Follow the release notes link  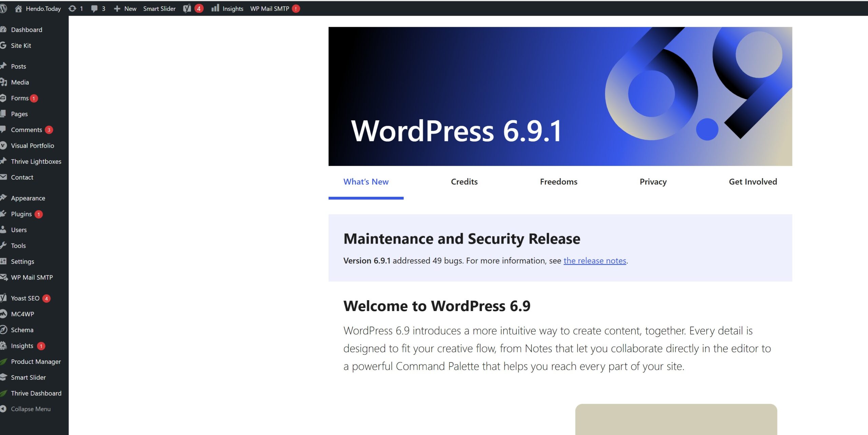595,261
